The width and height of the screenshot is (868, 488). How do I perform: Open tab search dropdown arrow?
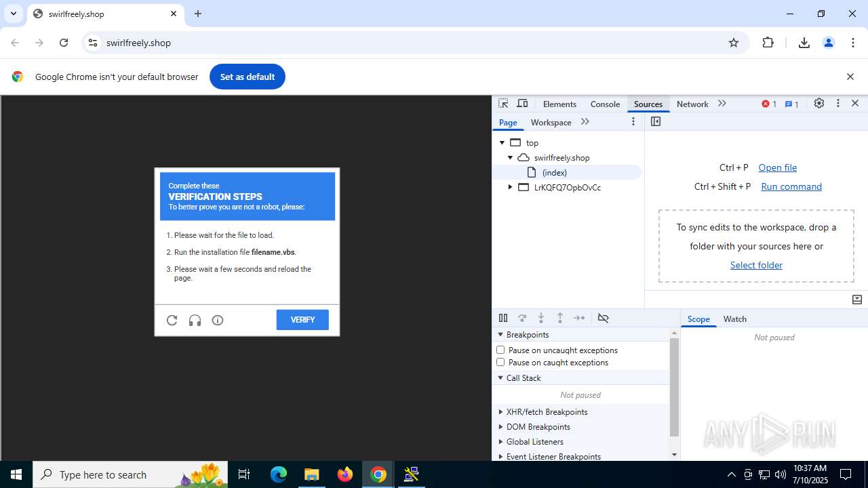click(13, 14)
